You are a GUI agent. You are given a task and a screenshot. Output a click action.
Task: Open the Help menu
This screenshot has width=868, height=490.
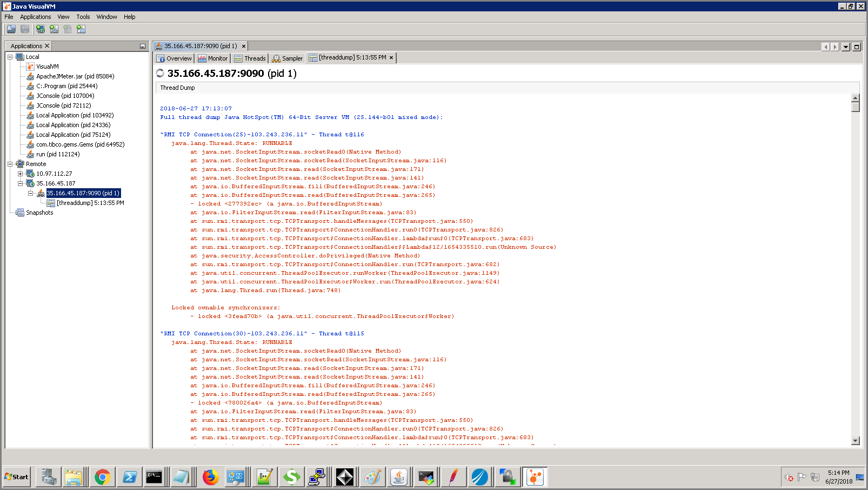click(x=129, y=17)
